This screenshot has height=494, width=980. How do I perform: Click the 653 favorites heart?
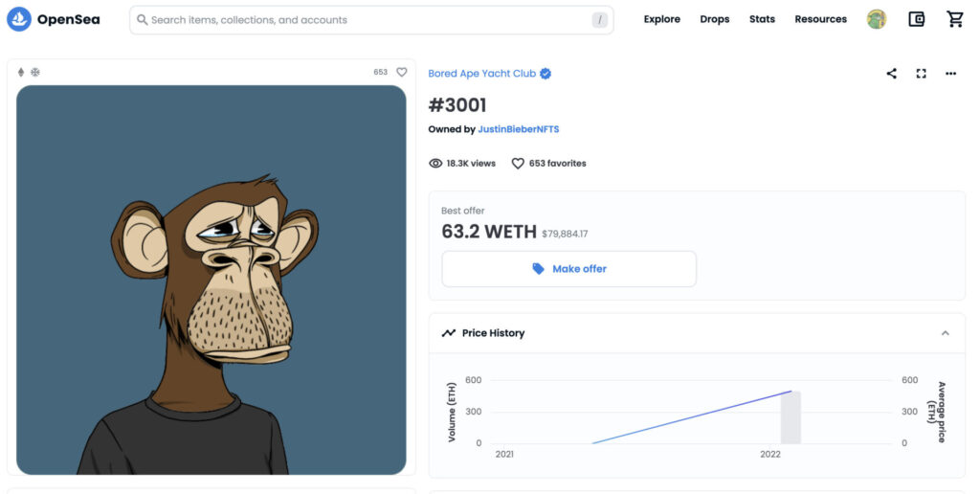click(518, 163)
